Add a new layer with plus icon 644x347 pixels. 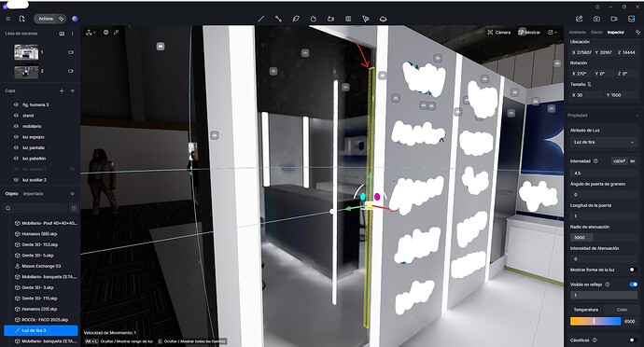tap(62, 90)
